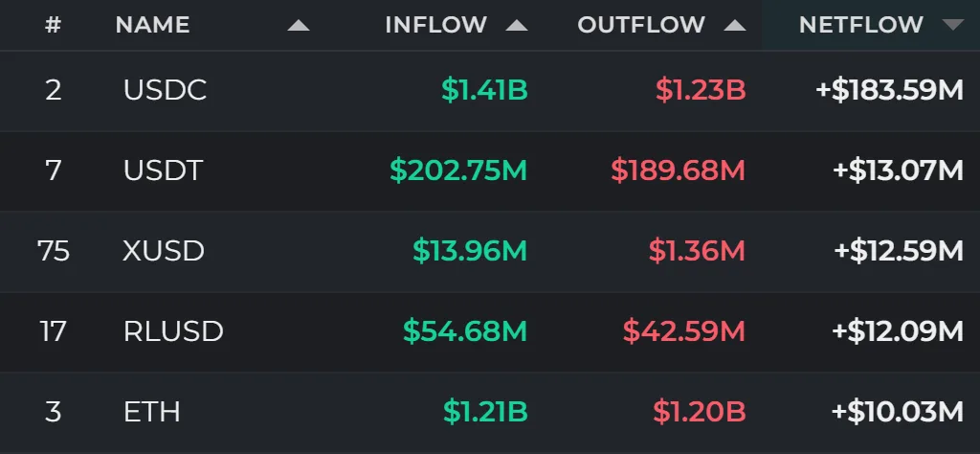
Task: Select ETH outflow $1.20B
Action: pos(700,412)
